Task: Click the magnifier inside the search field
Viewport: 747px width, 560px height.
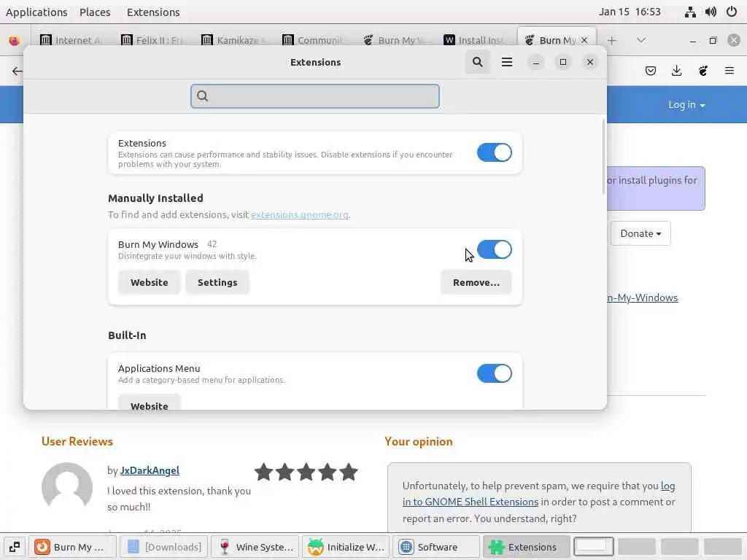Action: click(x=203, y=96)
